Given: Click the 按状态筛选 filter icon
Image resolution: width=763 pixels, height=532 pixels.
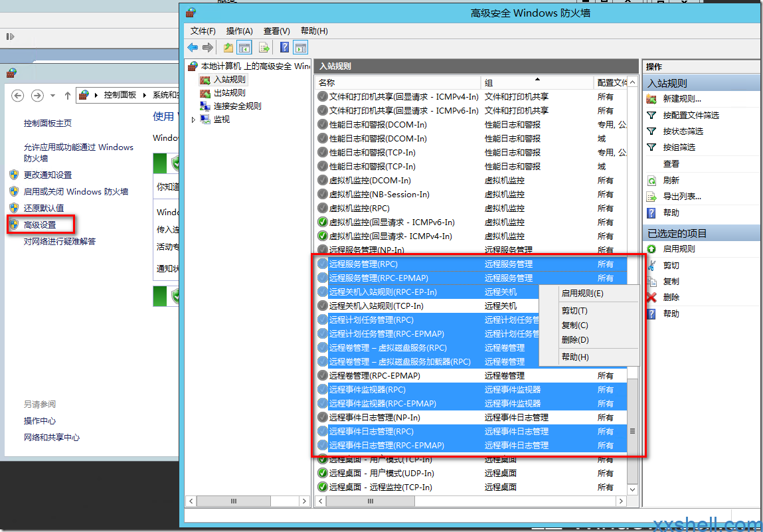Looking at the screenshot, I should [x=651, y=132].
